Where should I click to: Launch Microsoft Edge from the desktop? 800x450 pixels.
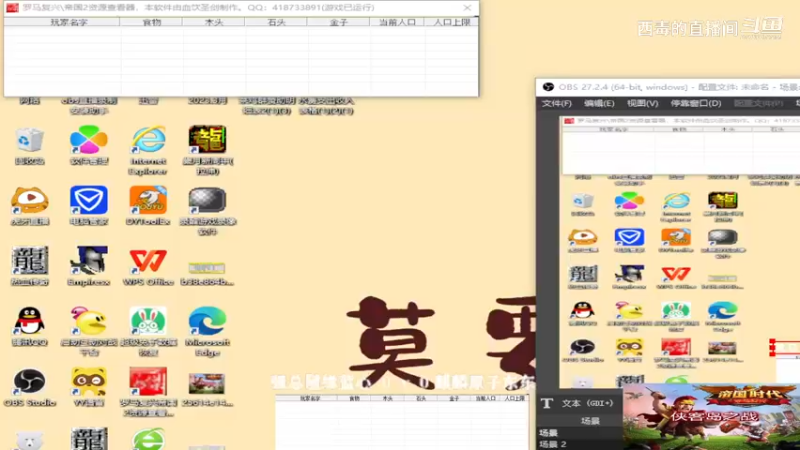tap(207, 321)
